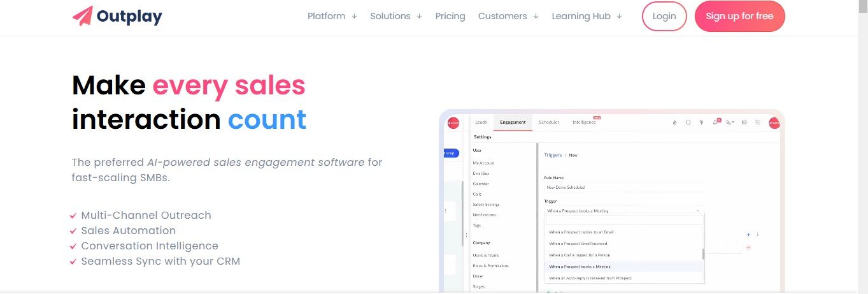The width and height of the screenshot is (868, 294).
Task: Switch to the Scheduler tab
Action: coord(549,122)
